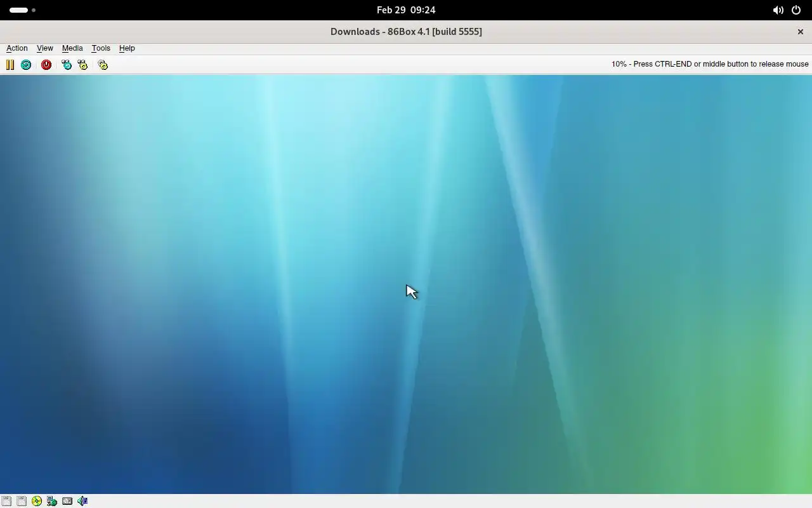Open the Media menu

click(x=72, y=48)
